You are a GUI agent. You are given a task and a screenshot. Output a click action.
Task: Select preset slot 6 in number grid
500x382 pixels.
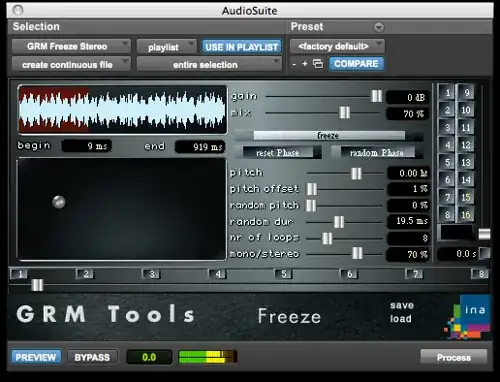point(447,180)
